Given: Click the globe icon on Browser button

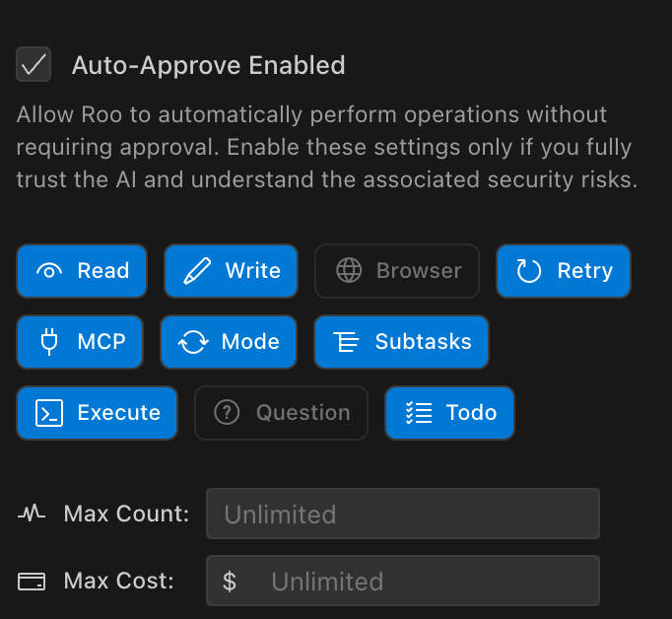Looking at the screenshot, I should click(349, 271).
